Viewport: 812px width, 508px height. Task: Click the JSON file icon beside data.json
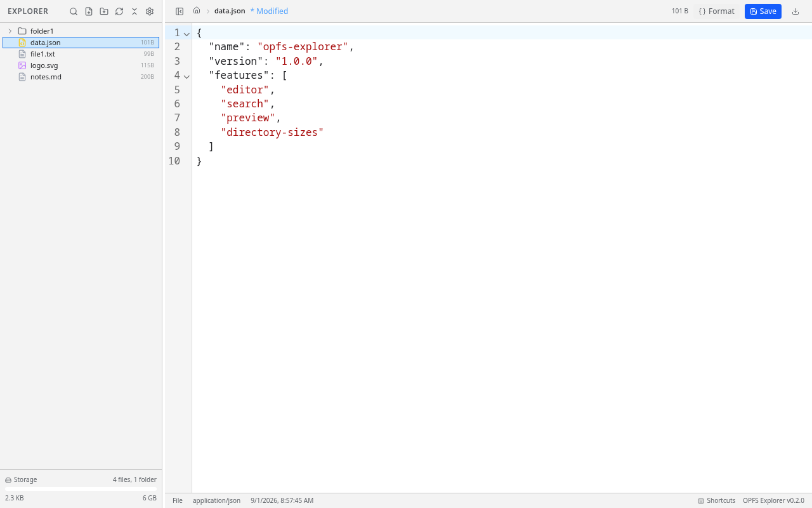coord(22,43)
